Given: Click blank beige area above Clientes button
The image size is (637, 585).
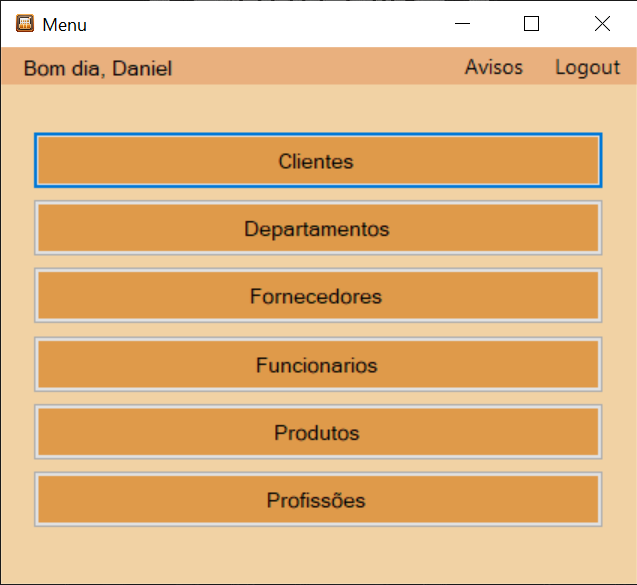Looking at the screenshot, I should [318, 108].
